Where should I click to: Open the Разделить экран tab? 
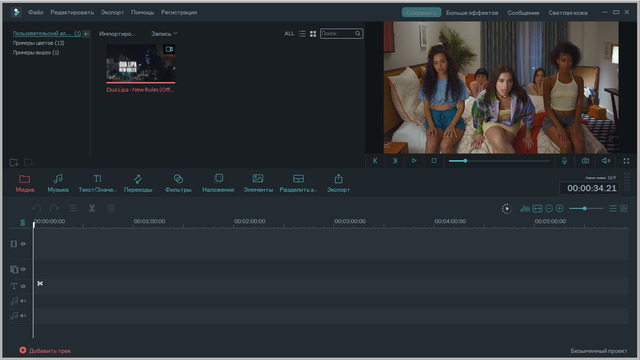click(x=298, y=183)
